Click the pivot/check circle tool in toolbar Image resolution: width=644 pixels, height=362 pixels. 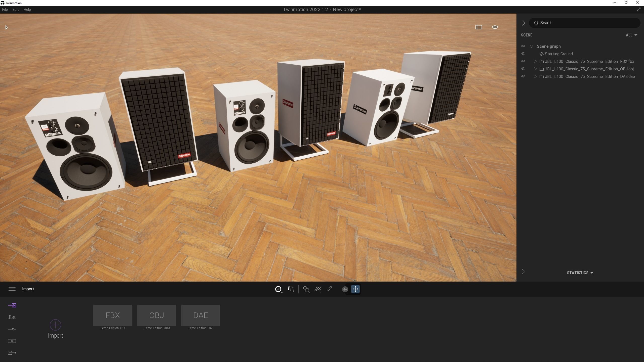coord(278,289)
